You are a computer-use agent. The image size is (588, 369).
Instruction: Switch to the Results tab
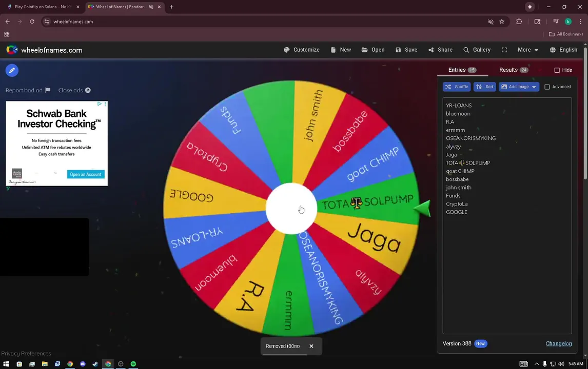tap(514, 70)
